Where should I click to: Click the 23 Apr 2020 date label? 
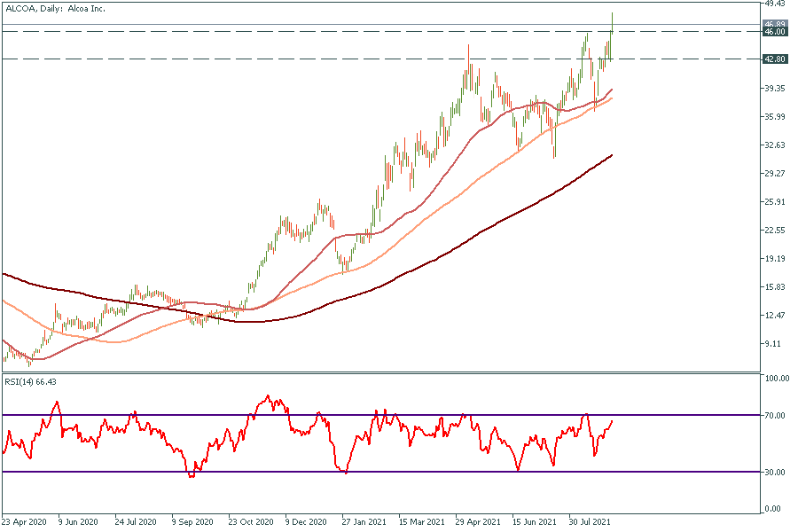pyautogui.click(x=23, y=522)
